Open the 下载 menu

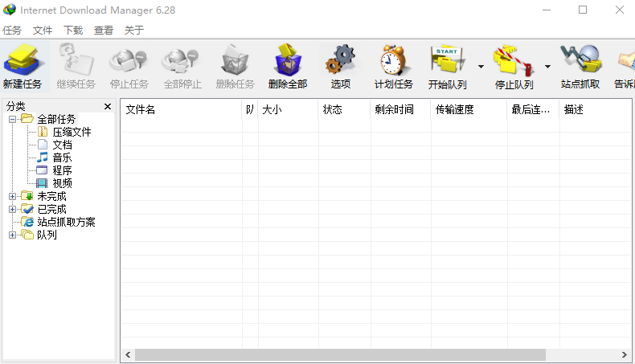coord(73,31)
